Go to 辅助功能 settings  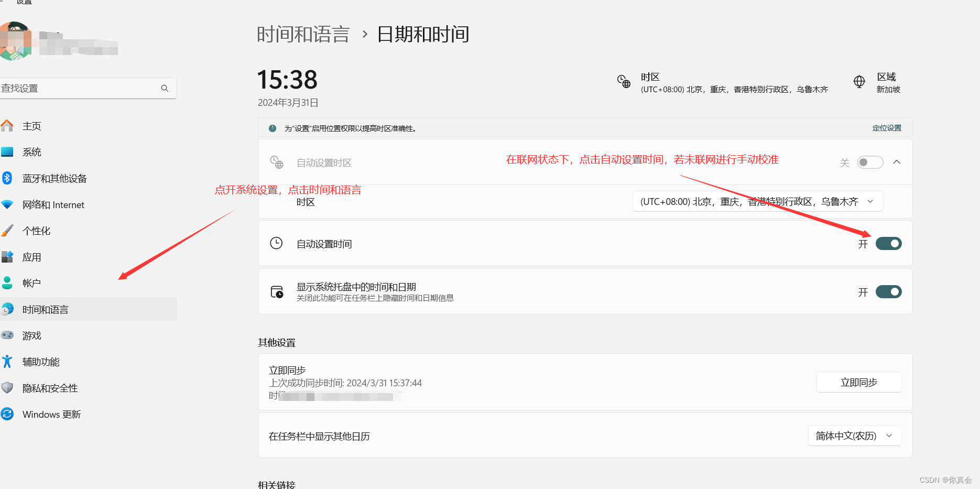[x=88, y=362]
